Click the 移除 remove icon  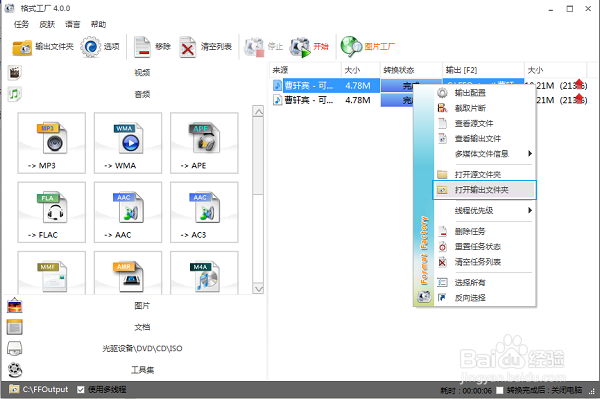point(142,47)
